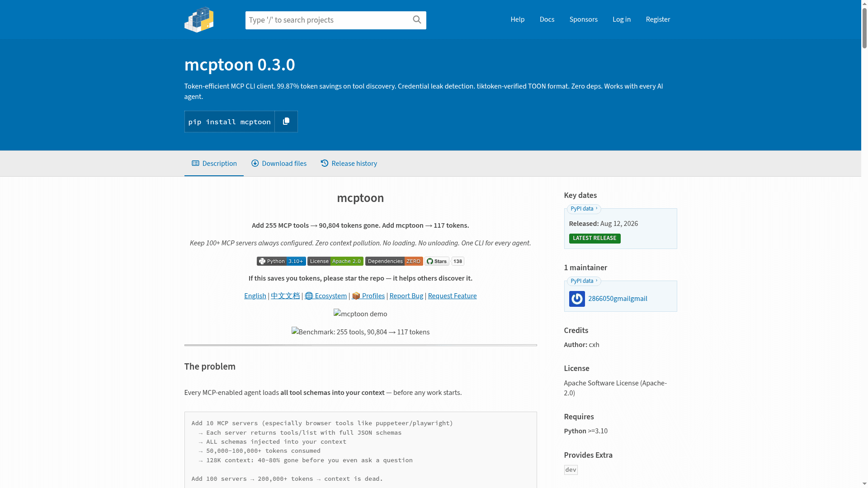868x488 pixels.
Task: Click the mcptoon demo image
Action: tap(360, 314)
